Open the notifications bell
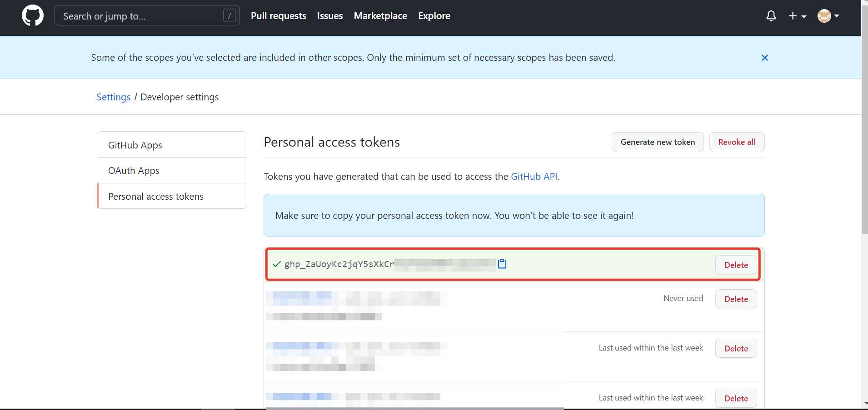This screenshot has height=410, width=868. (x=771, y=16)
